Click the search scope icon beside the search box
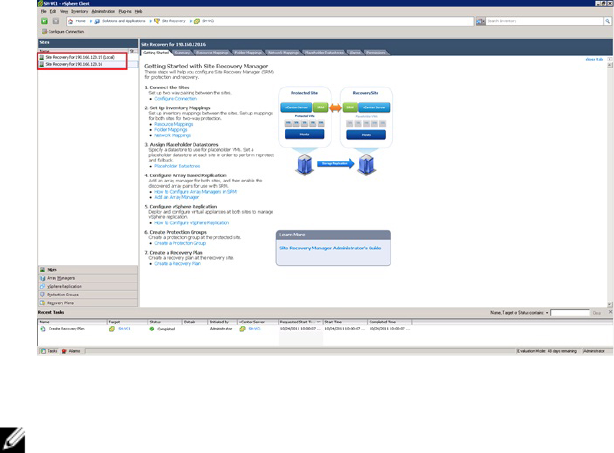The height and width of the screenshot is (453, 614). [480, 22]
